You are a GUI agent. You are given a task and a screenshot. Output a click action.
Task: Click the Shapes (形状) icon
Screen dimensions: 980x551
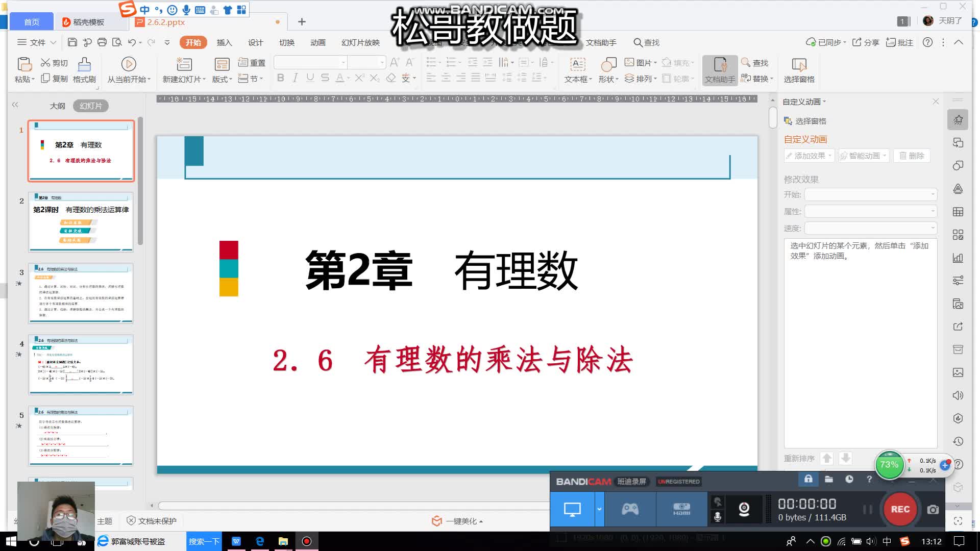click(x=608, y=64)
